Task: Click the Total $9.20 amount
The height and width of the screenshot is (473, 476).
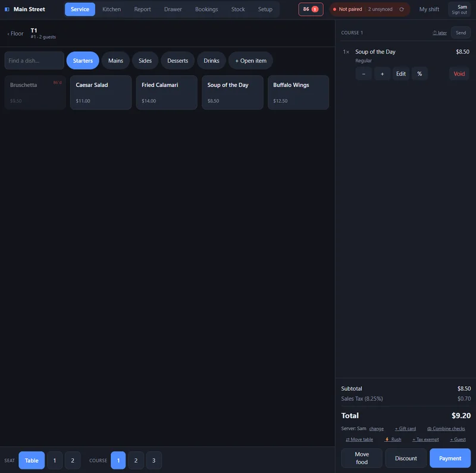Action: tap(461, 416)
